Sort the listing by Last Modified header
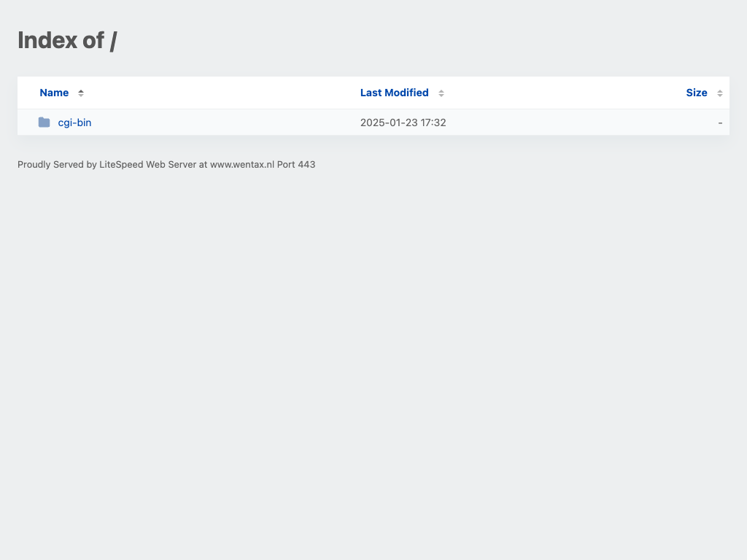 [x=394, y=93]
